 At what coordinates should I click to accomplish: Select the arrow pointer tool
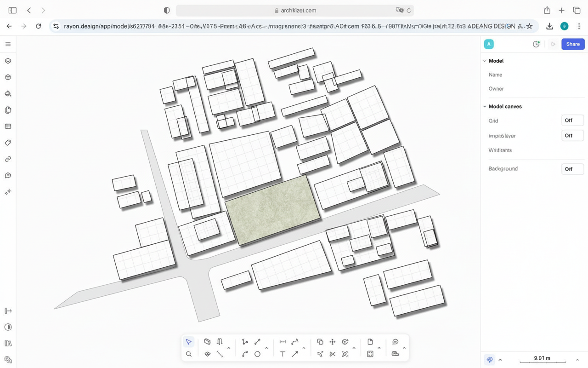coord(189,342)
